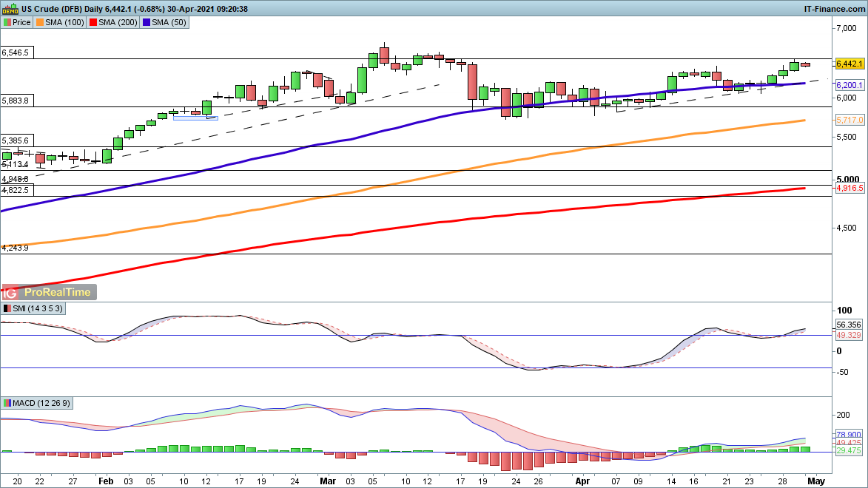Screen dimensions: 868x488
Task: Click the 5,500 price axis label
Action: coord(847,138)
